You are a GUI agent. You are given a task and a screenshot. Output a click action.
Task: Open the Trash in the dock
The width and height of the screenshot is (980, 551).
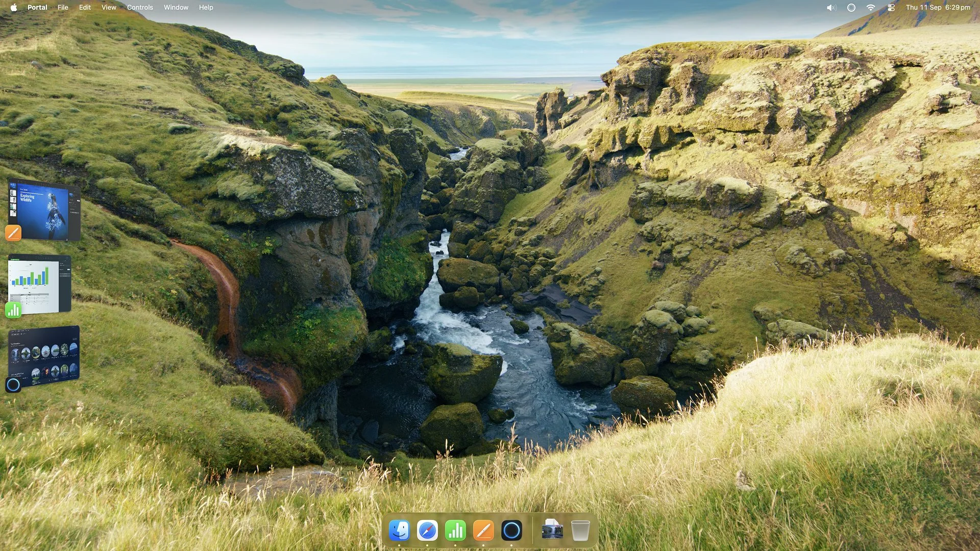[580, 531]
